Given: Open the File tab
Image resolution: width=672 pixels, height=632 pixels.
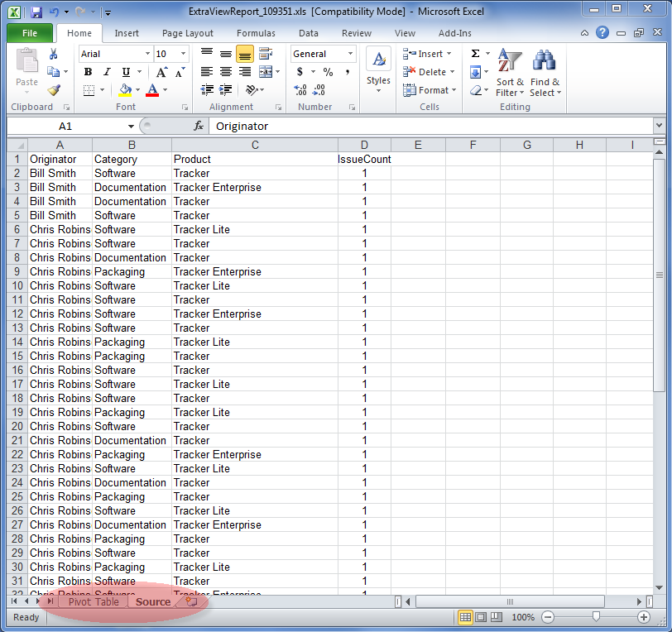Looking at the screenshot, I should [x=30, y=33].
